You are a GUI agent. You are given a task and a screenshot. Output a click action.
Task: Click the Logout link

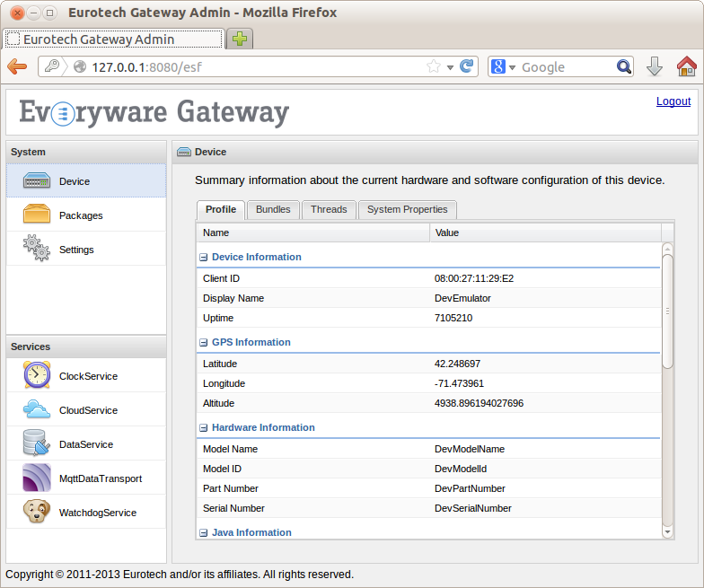pos(673,101)
